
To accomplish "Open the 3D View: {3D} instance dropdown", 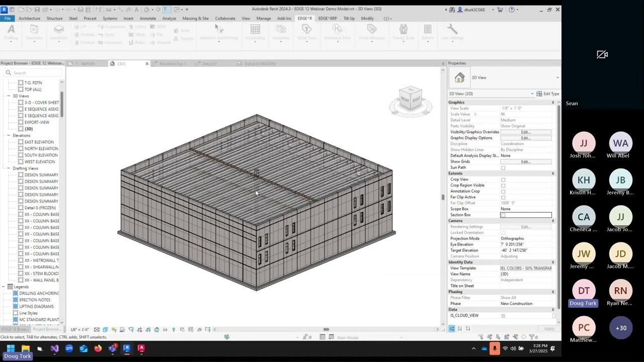I will click(532, 94).
